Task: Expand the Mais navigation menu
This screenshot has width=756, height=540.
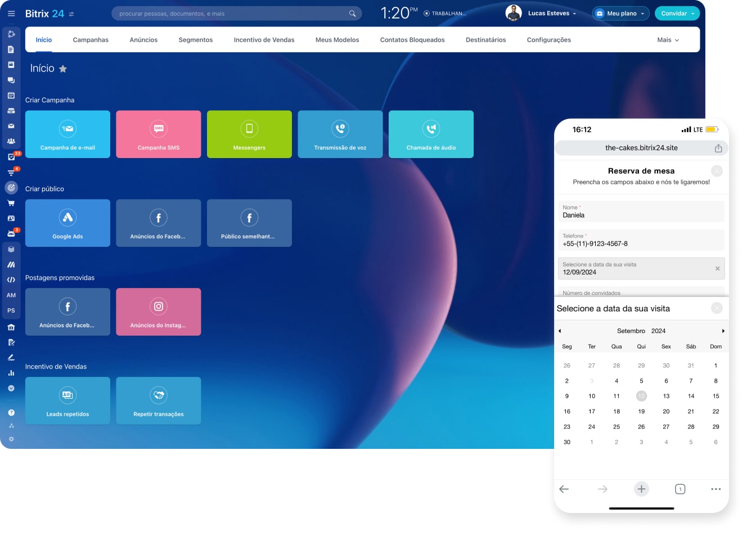Action: (x=668, y=39)
